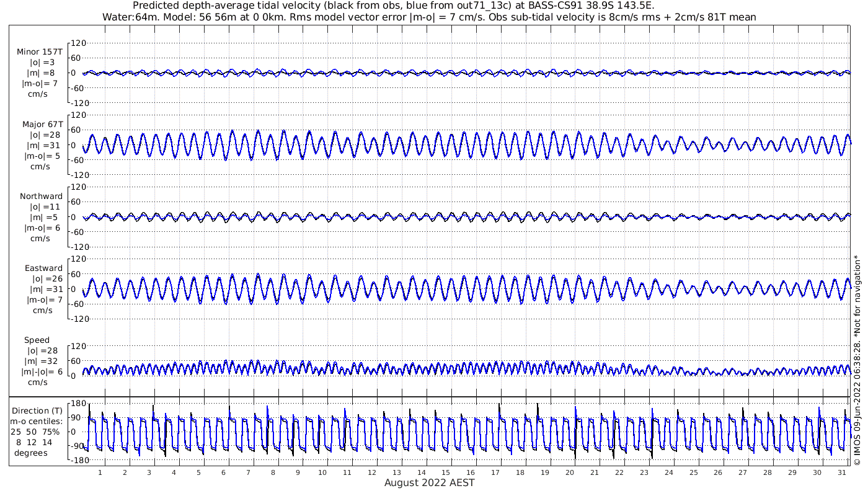Click the subtitle line beginning with 'Water:64m'
The image size is (868, 496).
(x=428, y=17)
